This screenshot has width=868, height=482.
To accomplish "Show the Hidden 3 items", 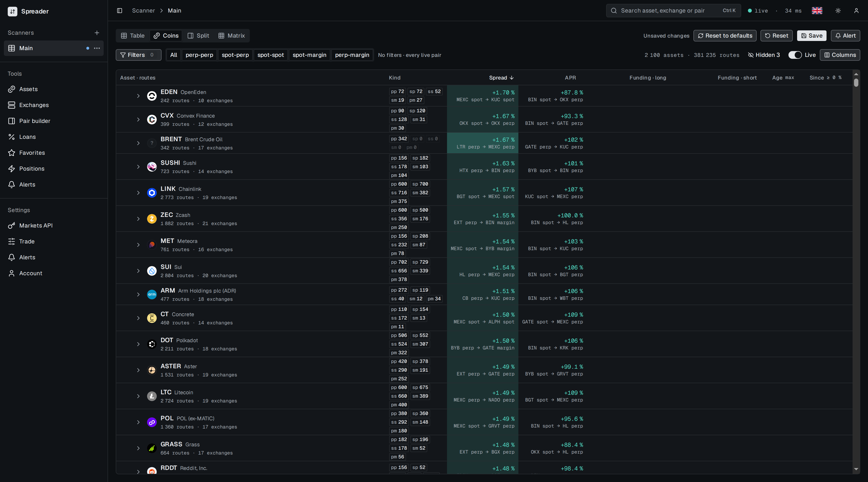I will 764,55.
